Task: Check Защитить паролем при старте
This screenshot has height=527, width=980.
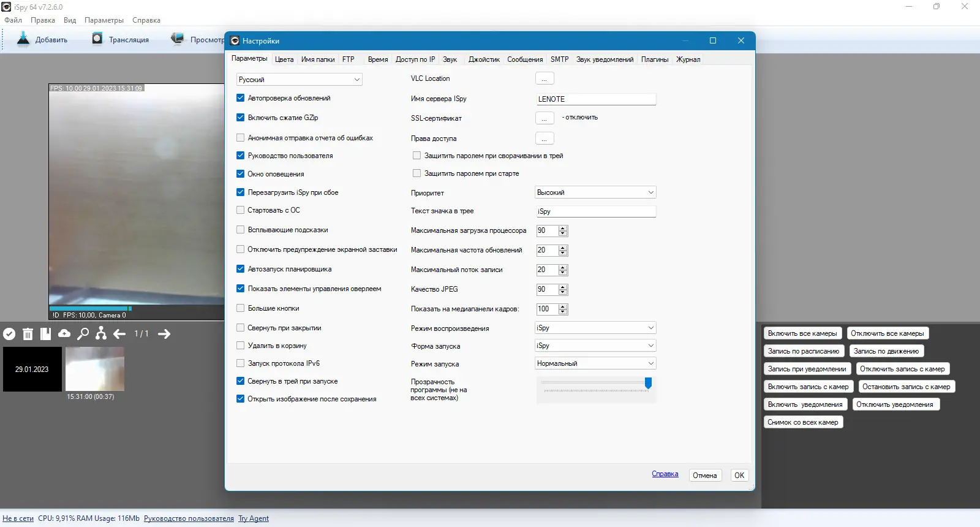Action: (417, 173)
